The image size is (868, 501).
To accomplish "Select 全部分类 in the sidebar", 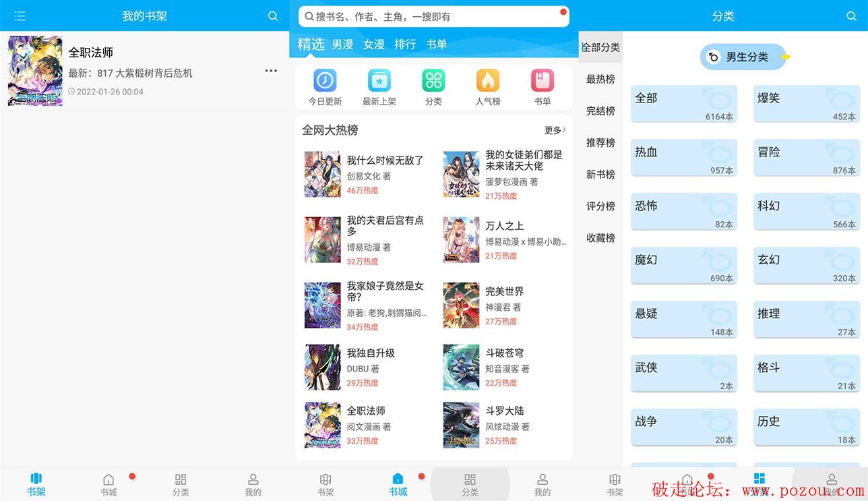I will pos(600,47).
